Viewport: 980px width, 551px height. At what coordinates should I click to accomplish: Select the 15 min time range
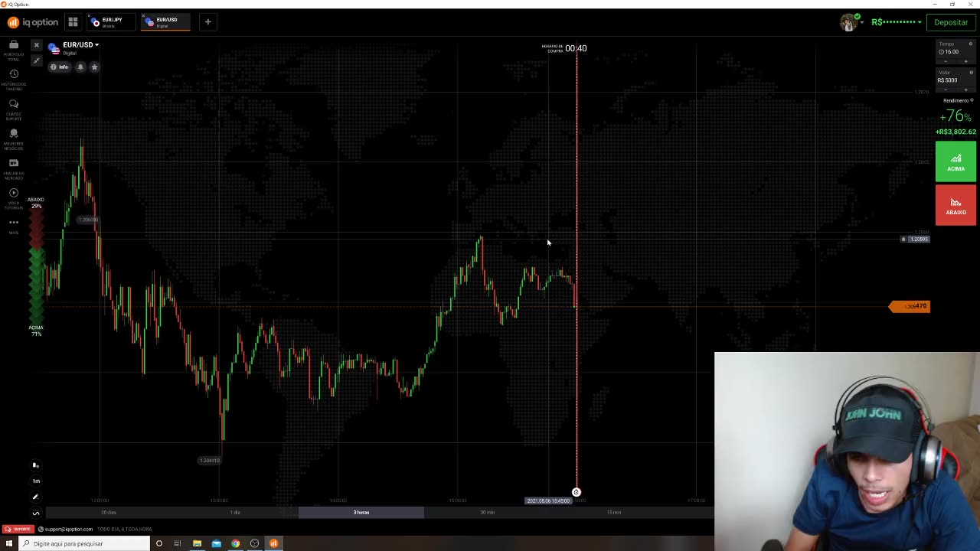[x=613, y=513]
